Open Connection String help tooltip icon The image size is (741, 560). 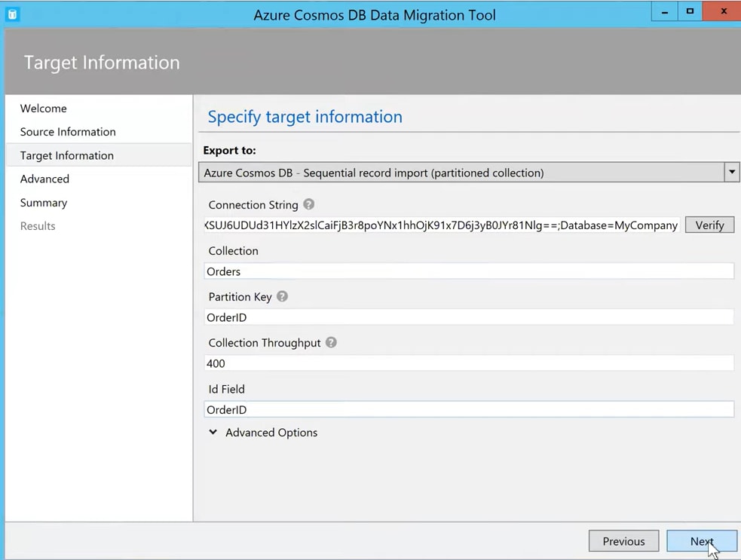[308, 204]
